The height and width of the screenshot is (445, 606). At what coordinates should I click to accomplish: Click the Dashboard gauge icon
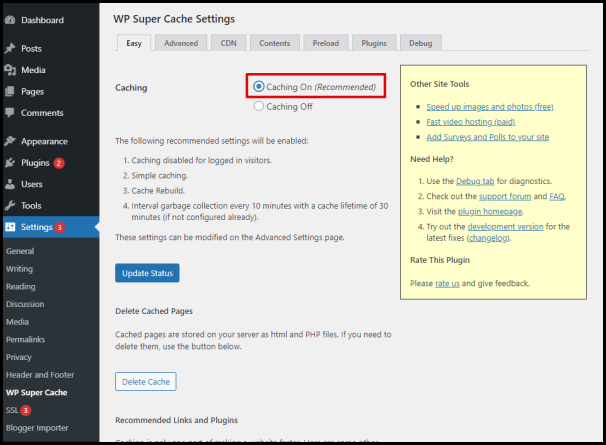10,20
